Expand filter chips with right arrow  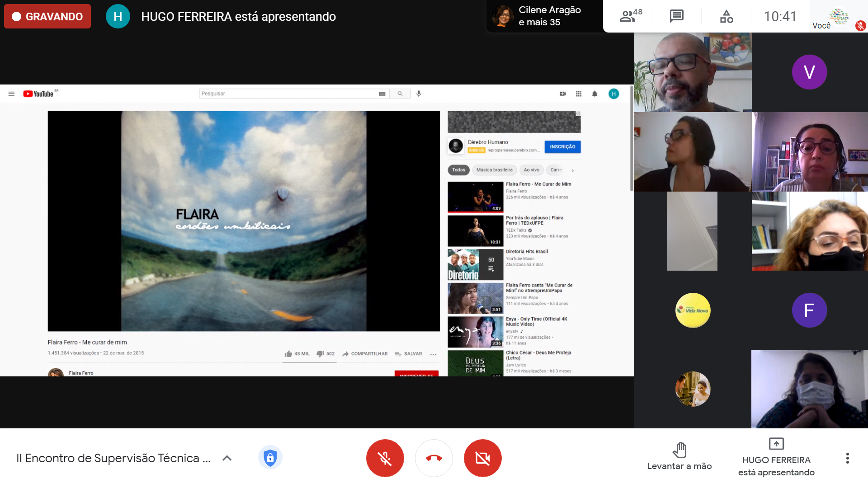(573, 170)
